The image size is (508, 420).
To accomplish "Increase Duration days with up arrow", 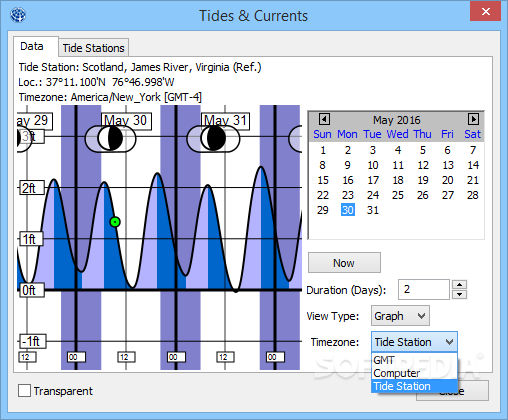I will point(460,285).
